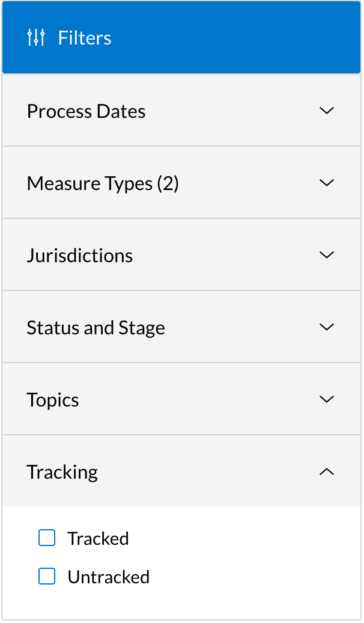
Task: Open the Status and Stage chevron
Action: coord(327,327)
